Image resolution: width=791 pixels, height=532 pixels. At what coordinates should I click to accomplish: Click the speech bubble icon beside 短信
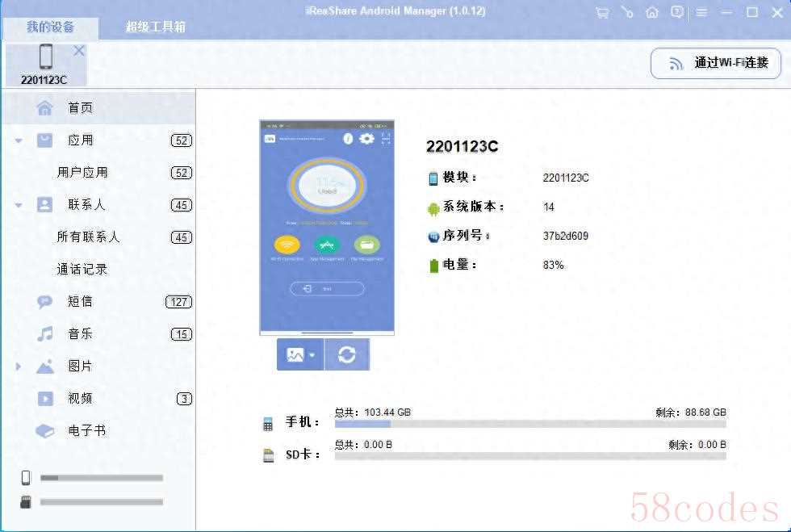pos(45,302)
